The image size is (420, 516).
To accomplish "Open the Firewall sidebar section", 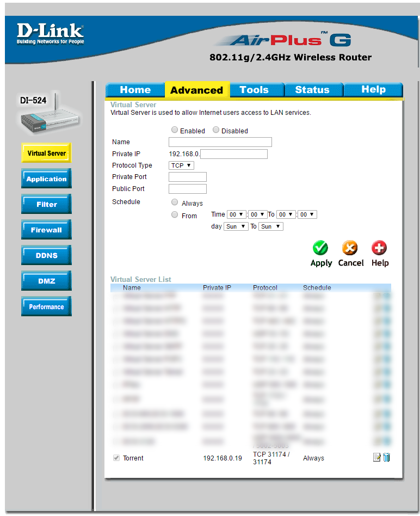I will pos(46,230).
